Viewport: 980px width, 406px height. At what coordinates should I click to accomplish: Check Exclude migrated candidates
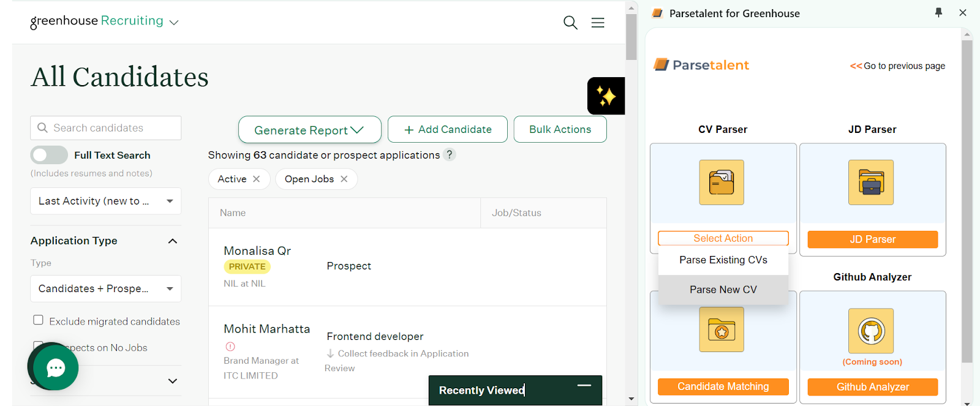38,320
